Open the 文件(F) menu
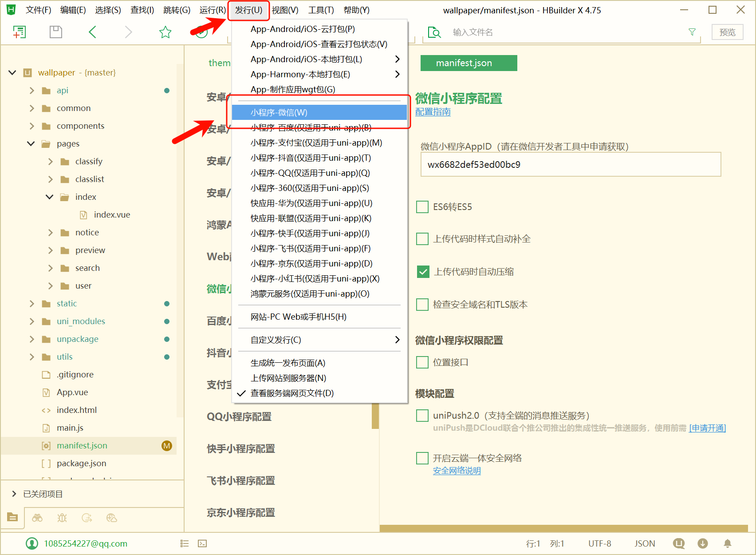 pyautogui.click(x=38, y=10)
